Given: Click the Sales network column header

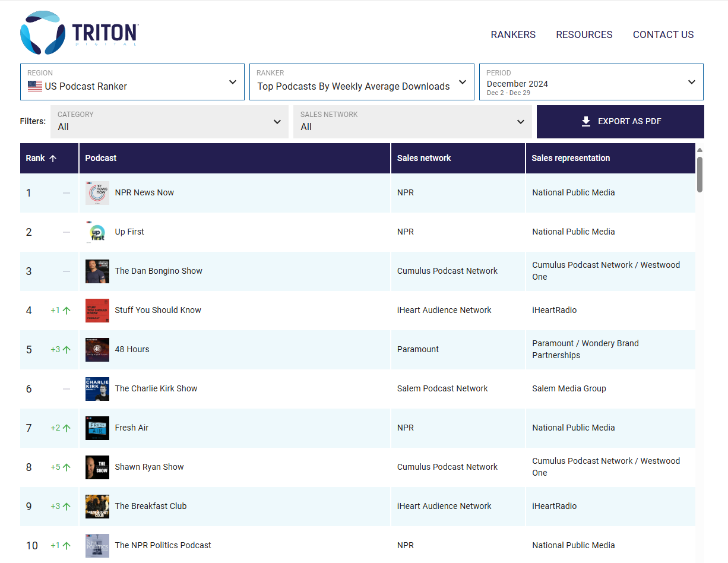Looking at the screenshot, I should [x=458, y=158].
